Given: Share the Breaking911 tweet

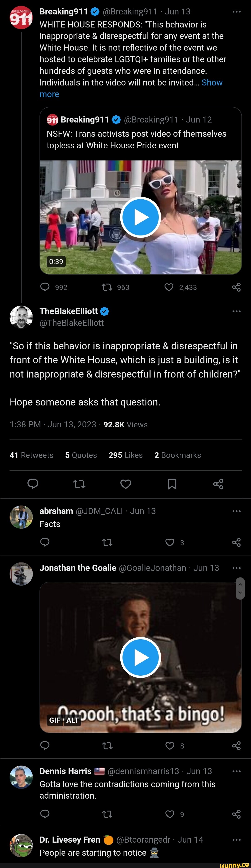Looking at the screenshot, I should click(x=236, y=287).
